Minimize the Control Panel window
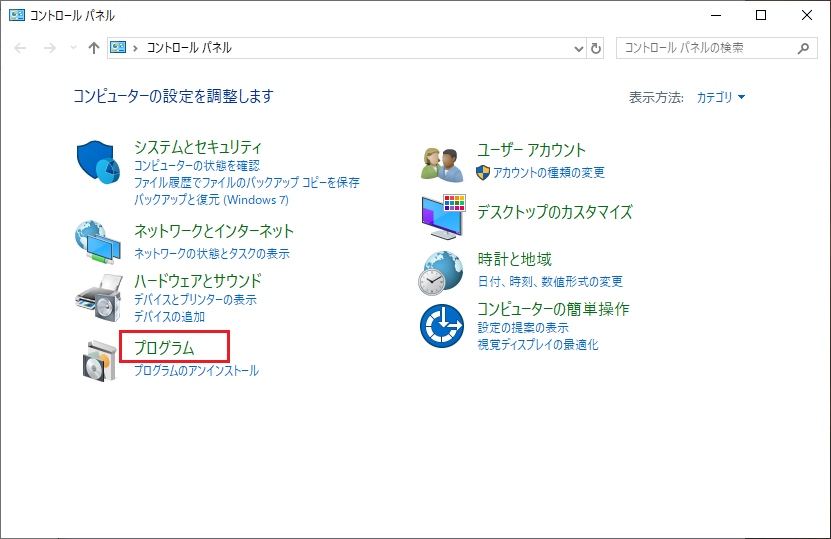This screenshot has height=539, width=831. tap(716, 15)
